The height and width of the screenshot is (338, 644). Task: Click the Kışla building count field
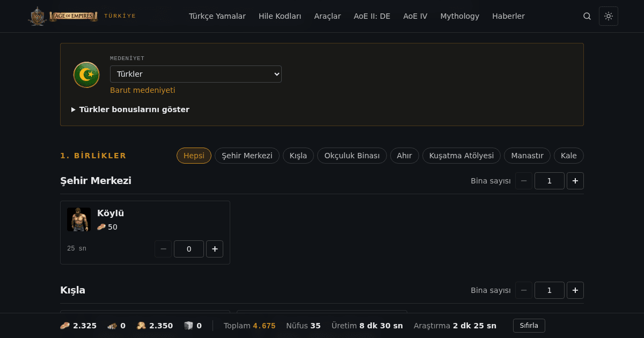(550, 290)
